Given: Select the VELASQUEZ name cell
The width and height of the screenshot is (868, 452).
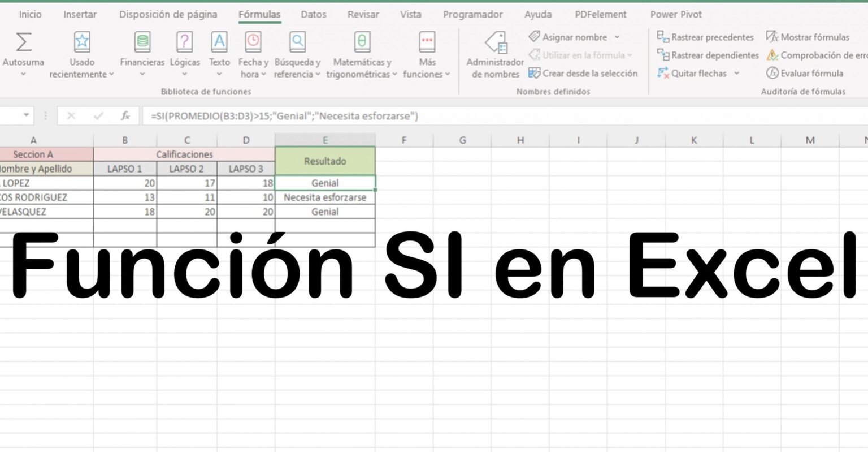Looking at the screenshot, I should (46, 212).
